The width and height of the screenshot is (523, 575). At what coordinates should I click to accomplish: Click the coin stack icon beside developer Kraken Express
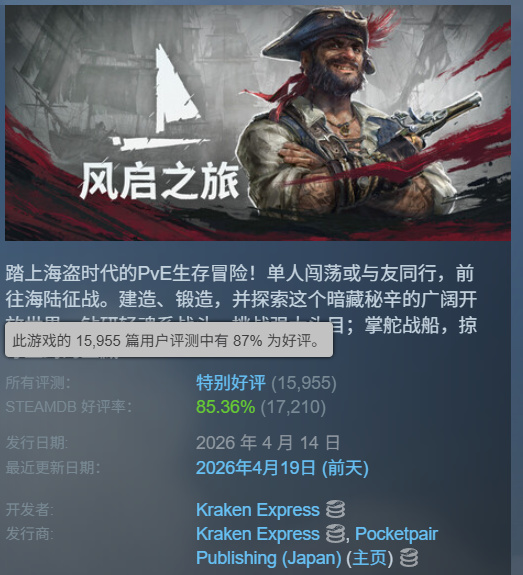(335, 509)
